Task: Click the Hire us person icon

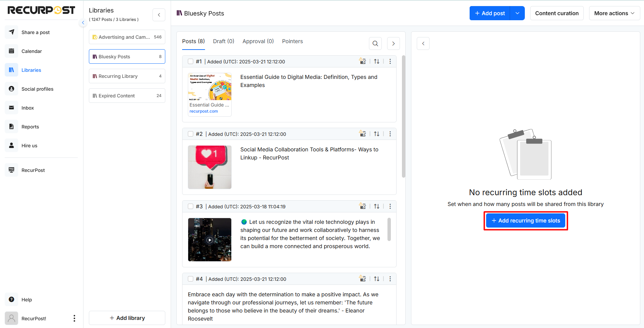Action: pos(11,145)
